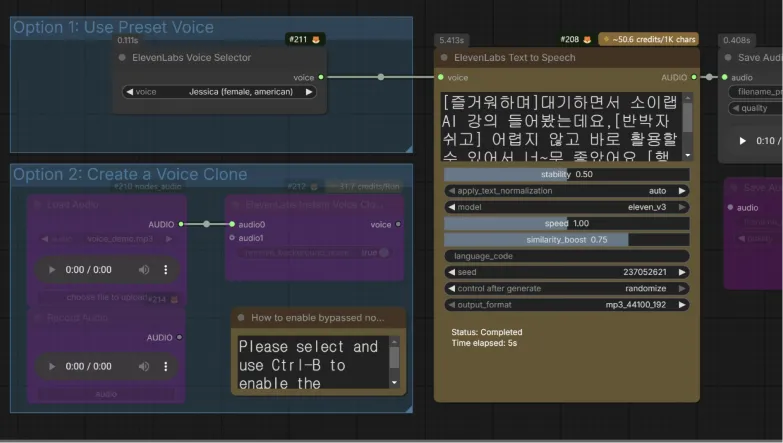
Task: Adjust the speed 1.00 slider
Action: pyautogui.click(x=567, y=223)
